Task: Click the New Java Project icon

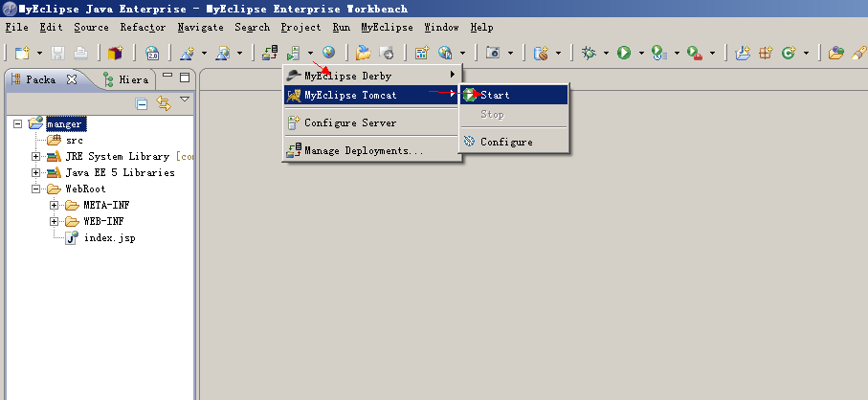Action: (743, 54)
